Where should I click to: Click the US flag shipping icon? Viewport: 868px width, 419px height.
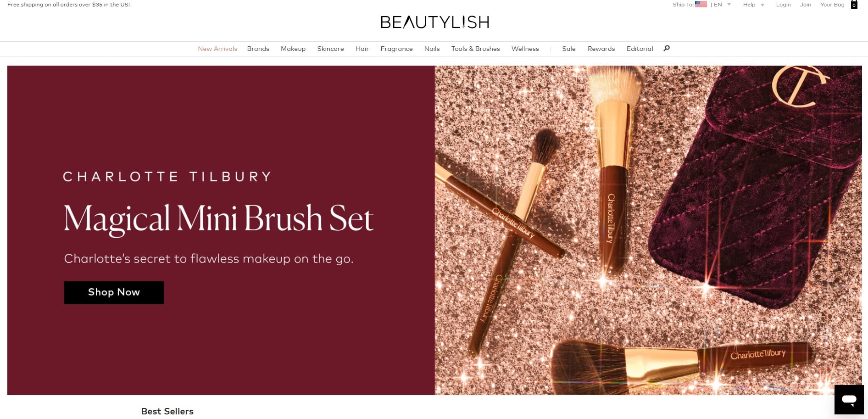701,4
